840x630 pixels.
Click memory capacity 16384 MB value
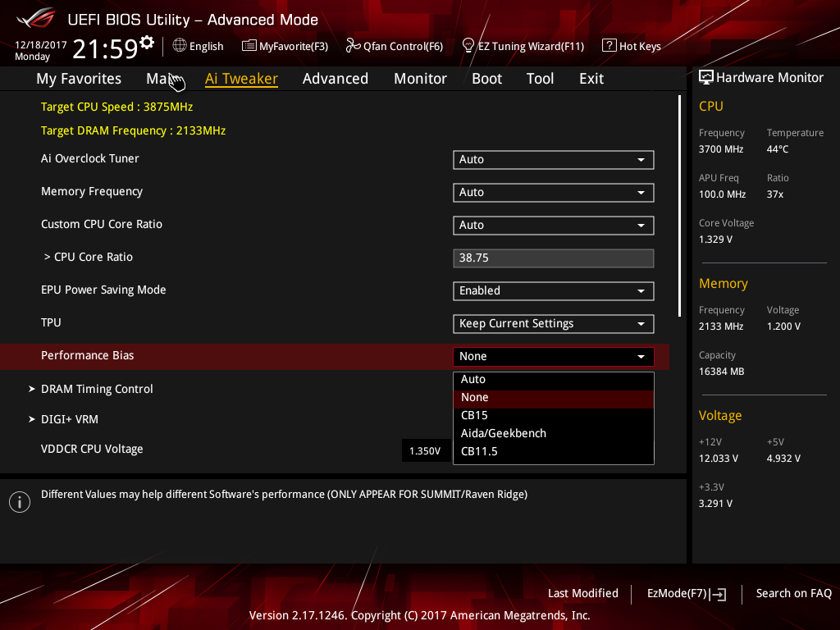coord(721,372)
